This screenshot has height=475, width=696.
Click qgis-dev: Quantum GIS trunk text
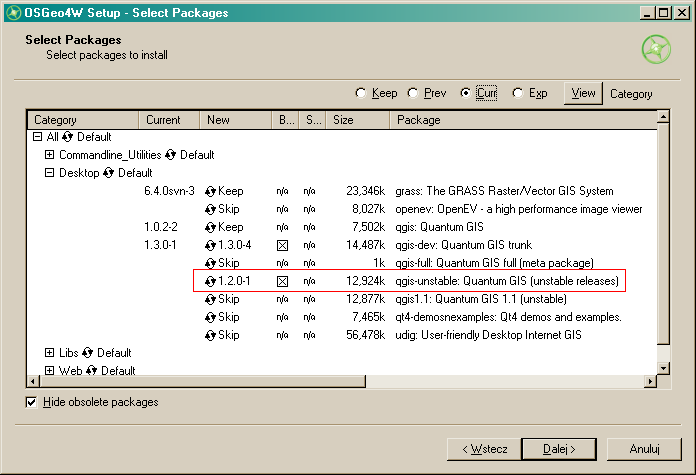(463, 245)
